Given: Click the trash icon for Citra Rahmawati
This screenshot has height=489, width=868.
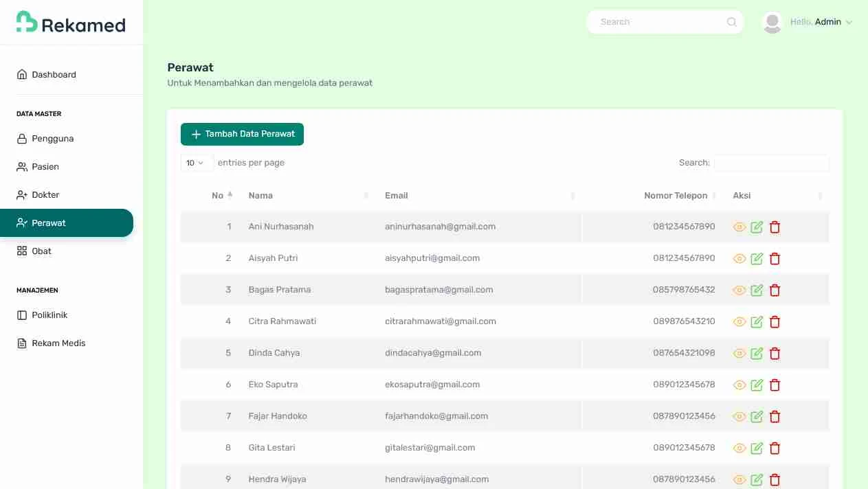Looking at the screenshot, I should (x=775, y=322).
